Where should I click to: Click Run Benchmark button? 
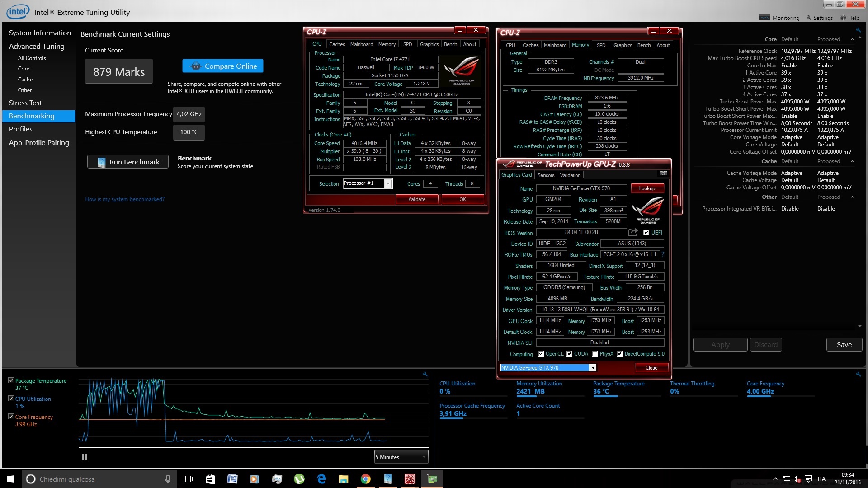(128, 162)
